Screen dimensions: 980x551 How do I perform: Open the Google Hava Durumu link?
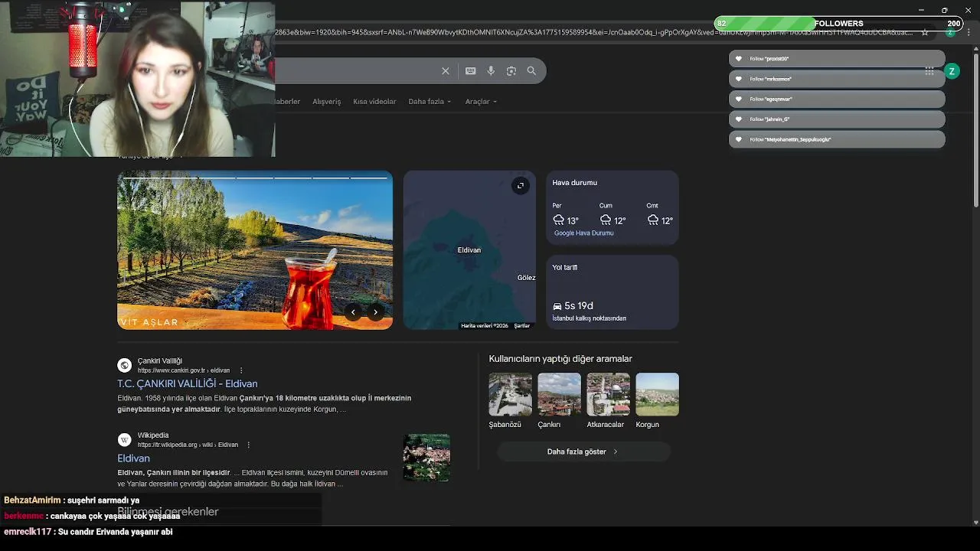tap(583, 233)
